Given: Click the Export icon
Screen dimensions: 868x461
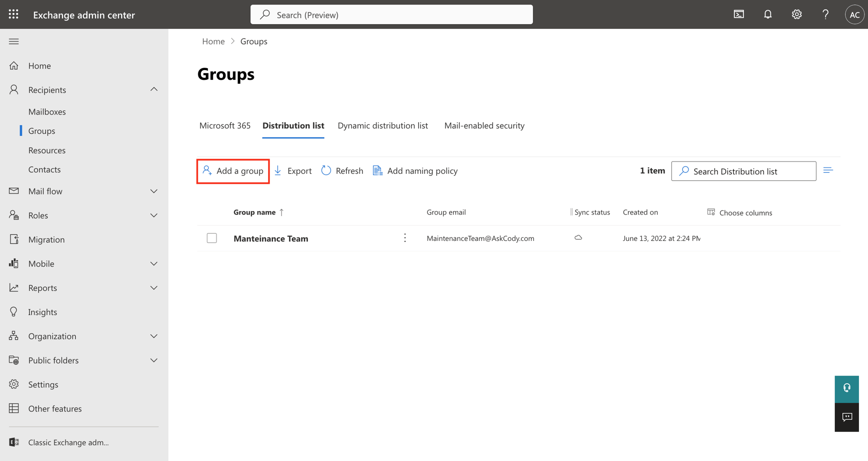Looking at the screenshot, I should pyautogui.click(x=278, y=170).
